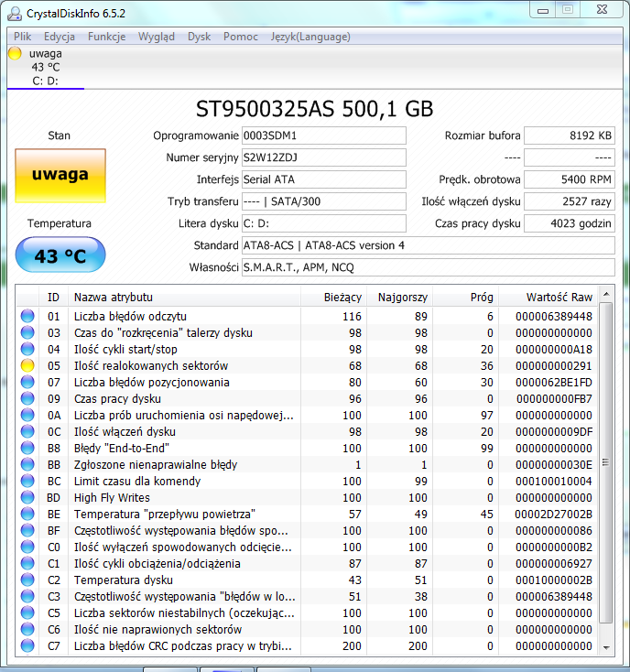The width and height of the screenshot is (630, 672).
Task: Click the yellow disk status circle beside uwaga
Action: (x=15, y=53)
